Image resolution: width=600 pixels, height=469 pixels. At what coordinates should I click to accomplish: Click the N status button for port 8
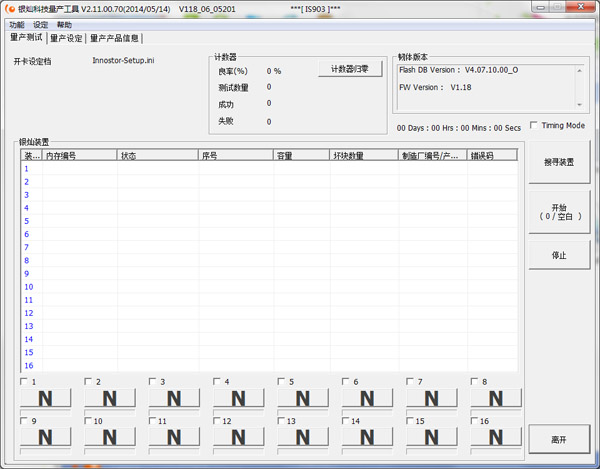point(496,398)
